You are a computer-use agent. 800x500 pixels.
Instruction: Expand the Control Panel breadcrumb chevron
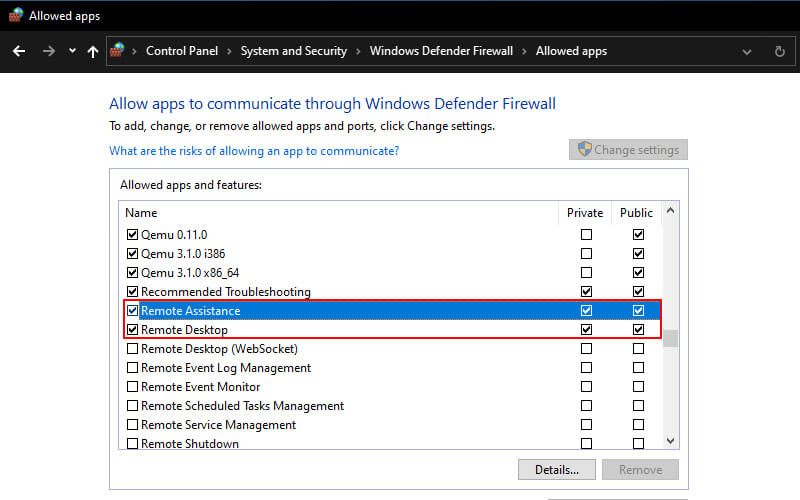pyautogui.click(x=228, y=51)
